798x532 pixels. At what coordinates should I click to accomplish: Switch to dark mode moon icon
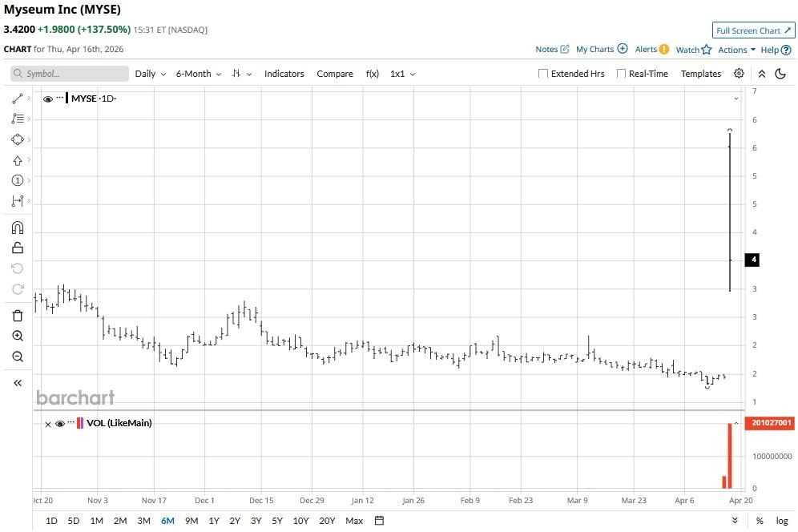point(780,74)
